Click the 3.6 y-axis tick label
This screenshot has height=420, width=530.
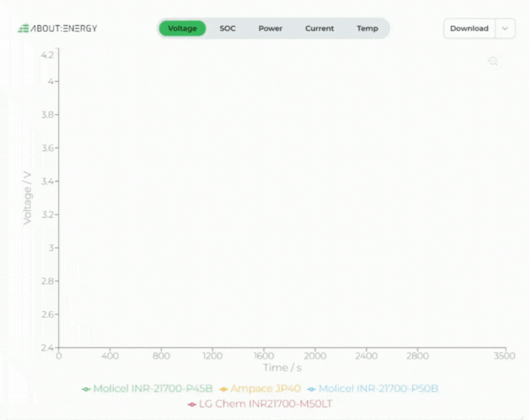tap(47, 148)
